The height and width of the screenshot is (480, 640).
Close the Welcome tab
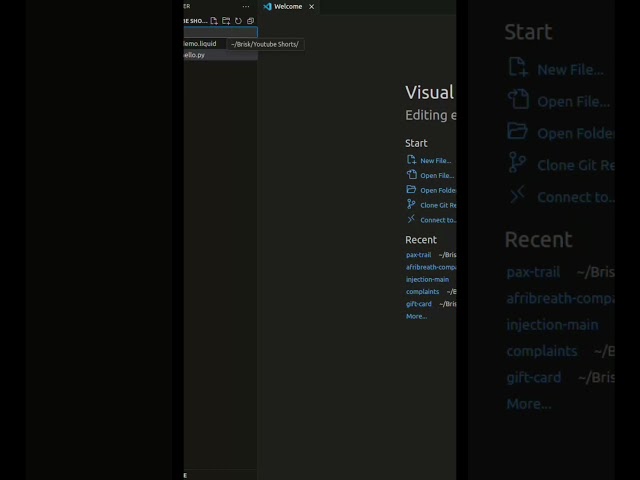coord(311,7)
